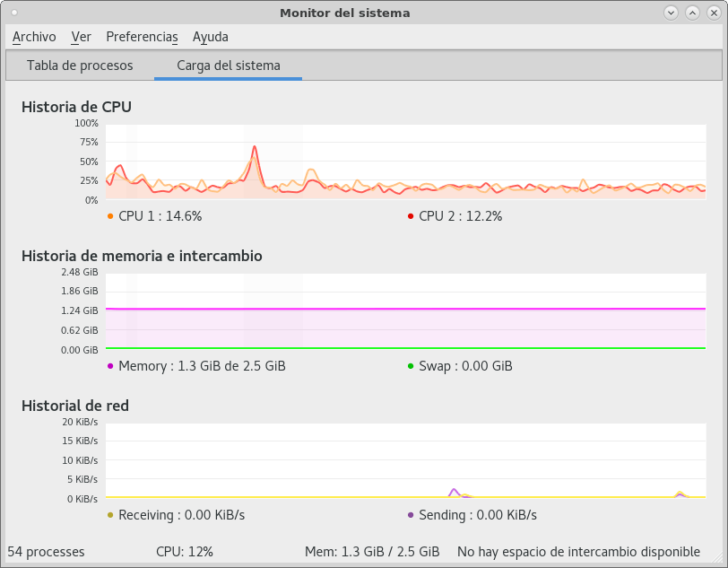728x568 pixels.
Task: Click the window menu dot in title bar
Action: [x=14, y=13]
